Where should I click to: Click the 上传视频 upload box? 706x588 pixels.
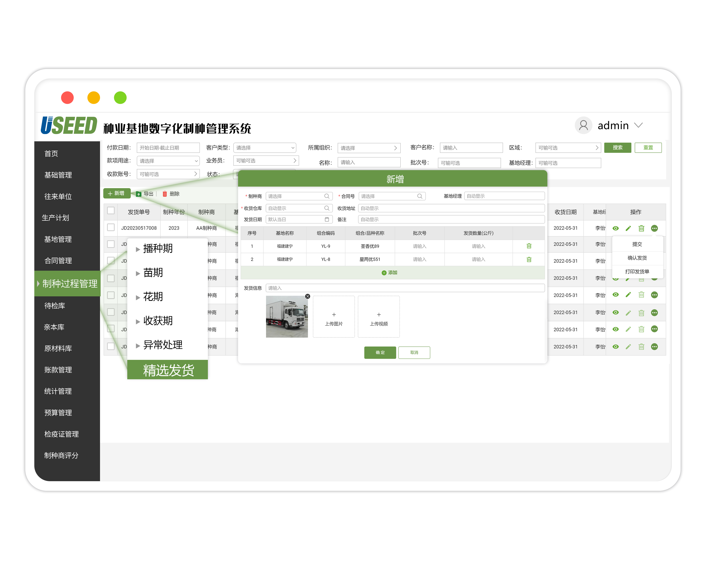378,317
